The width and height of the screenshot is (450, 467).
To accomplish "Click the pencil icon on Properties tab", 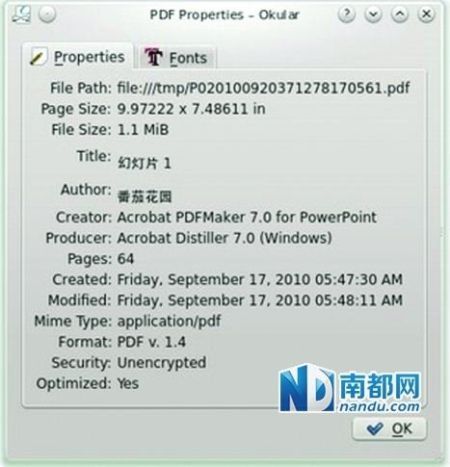I will 38,57.
